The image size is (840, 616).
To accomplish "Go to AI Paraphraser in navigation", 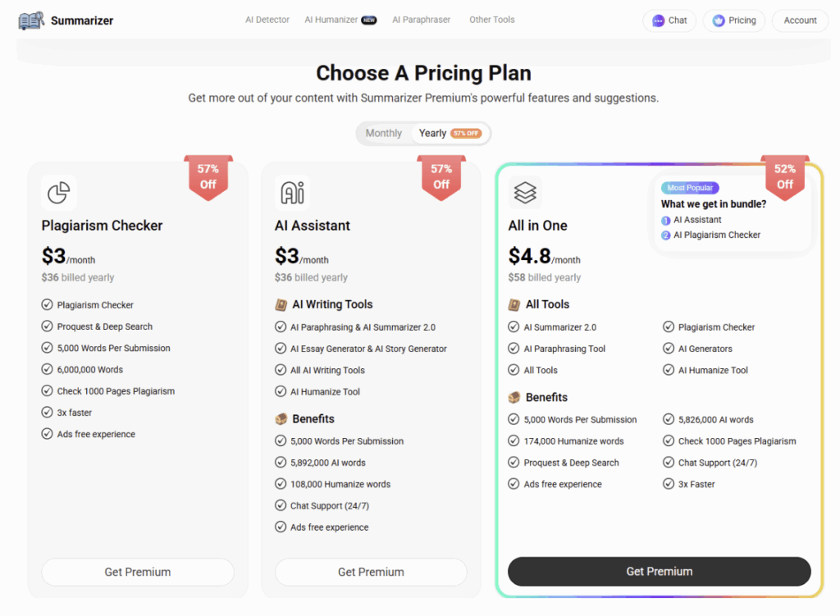I will click(421, 20).
